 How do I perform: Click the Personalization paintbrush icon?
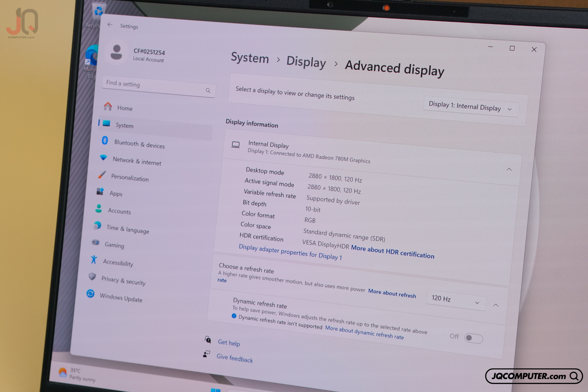click(102, 174)
